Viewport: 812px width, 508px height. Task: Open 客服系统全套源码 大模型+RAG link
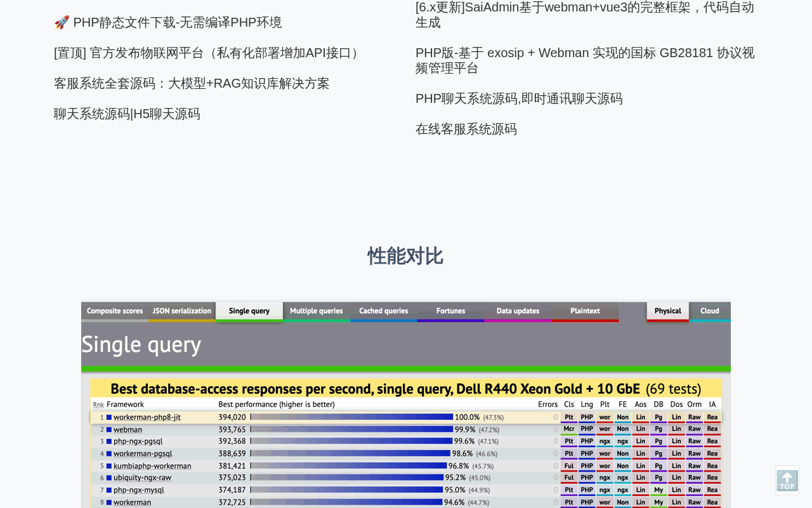[192, 83]
